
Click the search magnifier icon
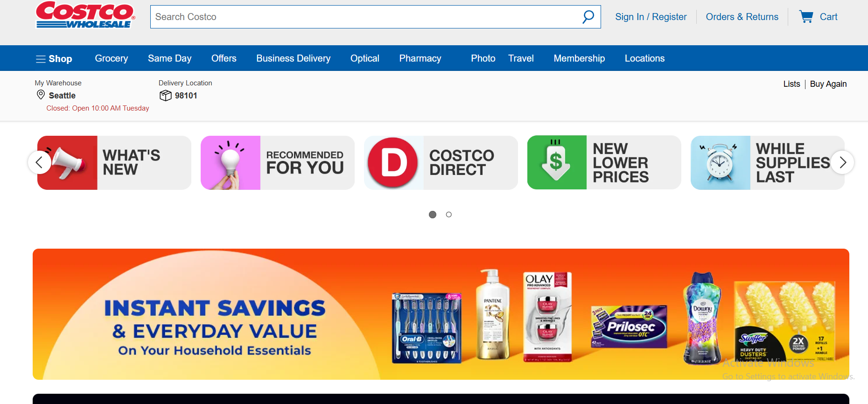[x=588, y=17]
